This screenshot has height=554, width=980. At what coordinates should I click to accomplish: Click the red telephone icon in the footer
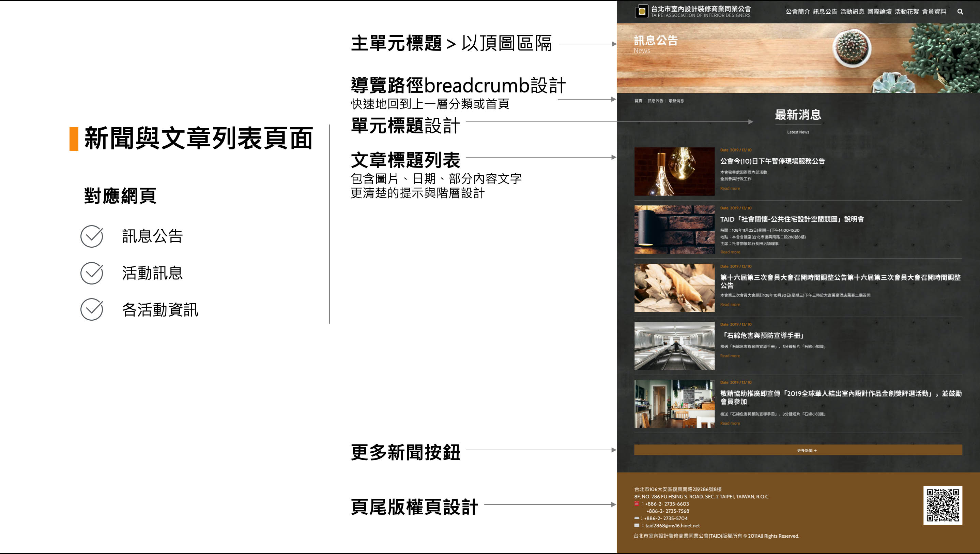pyautogui.click(x=637, y=504)
